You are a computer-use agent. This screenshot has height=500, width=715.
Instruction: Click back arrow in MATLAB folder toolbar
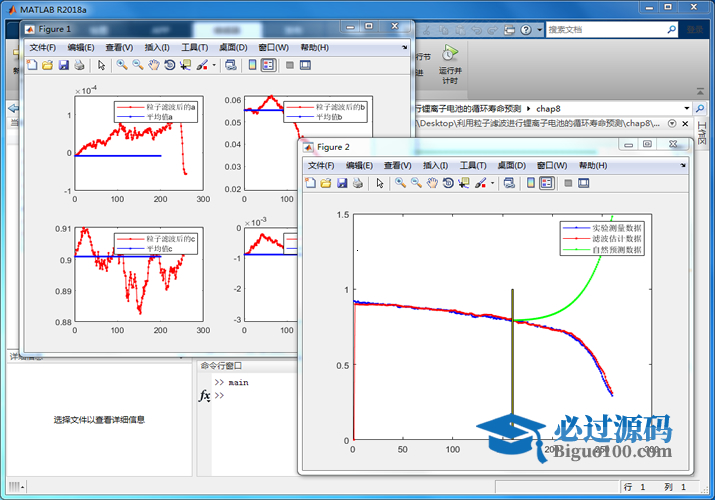coord(14,108)
